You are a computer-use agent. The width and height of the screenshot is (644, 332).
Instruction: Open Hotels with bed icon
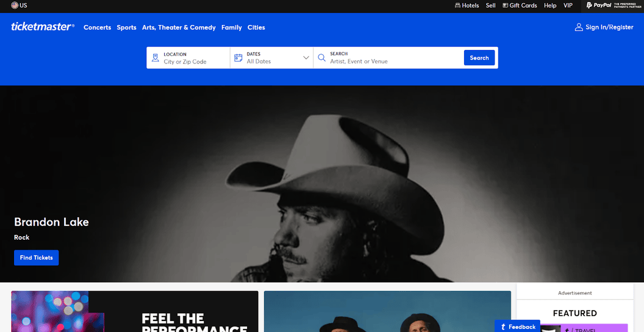tap(467, 5)
